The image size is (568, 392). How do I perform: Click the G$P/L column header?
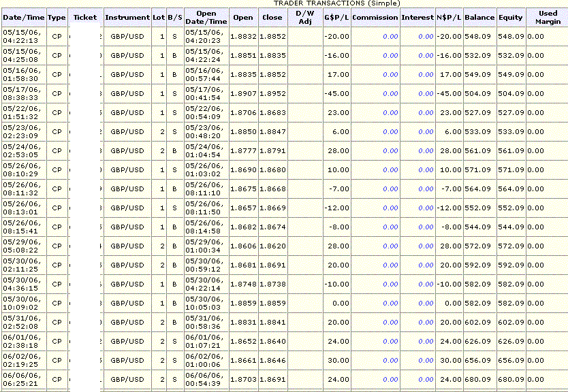[336, 17]
